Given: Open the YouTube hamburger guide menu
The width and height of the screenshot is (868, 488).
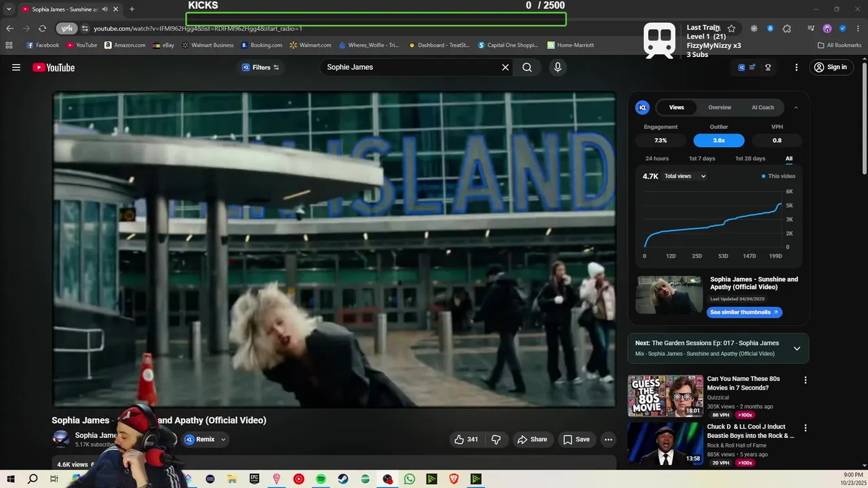Looking at the screenshot, I should coord(16,67).
